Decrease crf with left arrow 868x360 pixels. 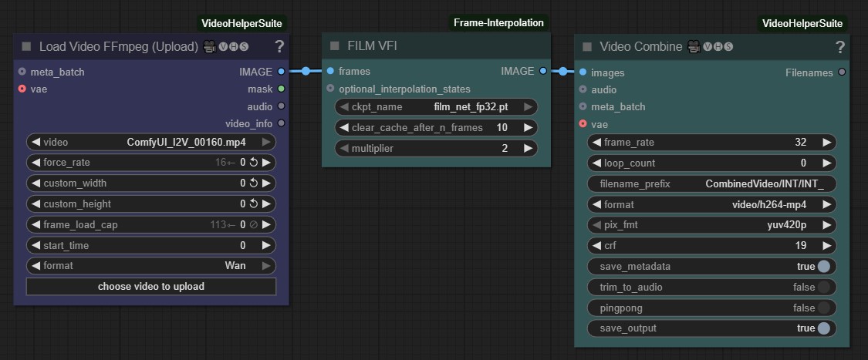[596, 246]
